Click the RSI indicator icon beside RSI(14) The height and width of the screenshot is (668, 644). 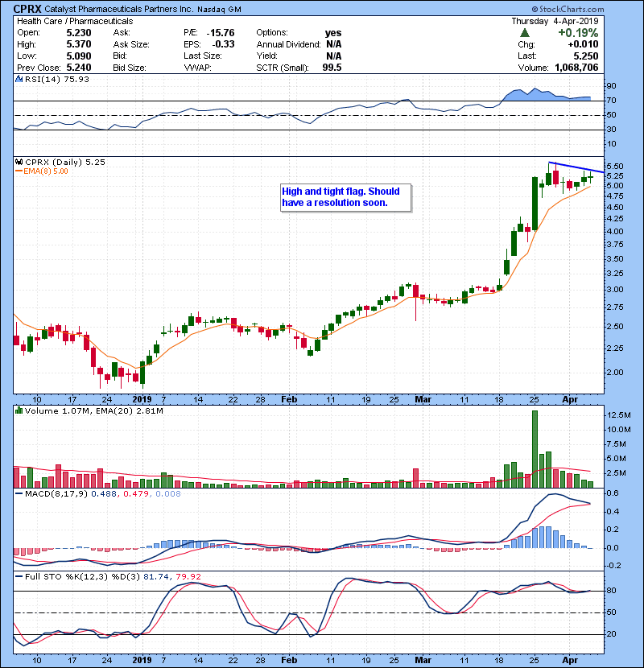click(x=19, y=79)
